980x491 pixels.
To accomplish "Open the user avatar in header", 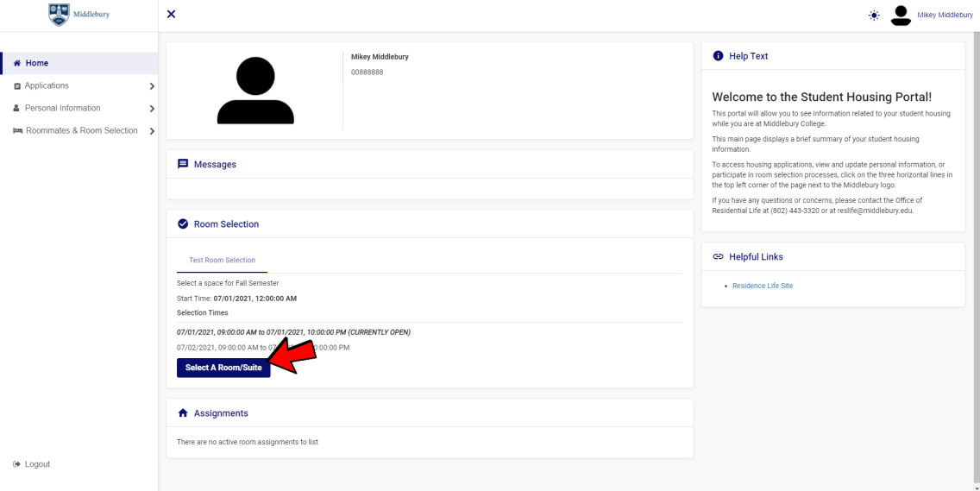I will click(901, 15).
